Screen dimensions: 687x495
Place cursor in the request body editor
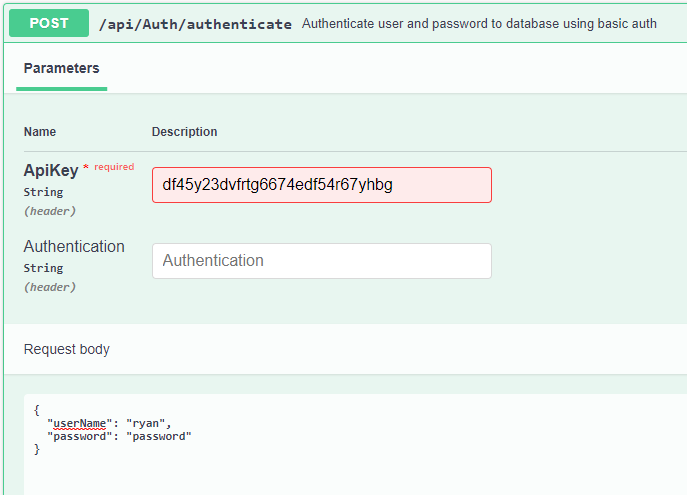coord(355,444)
